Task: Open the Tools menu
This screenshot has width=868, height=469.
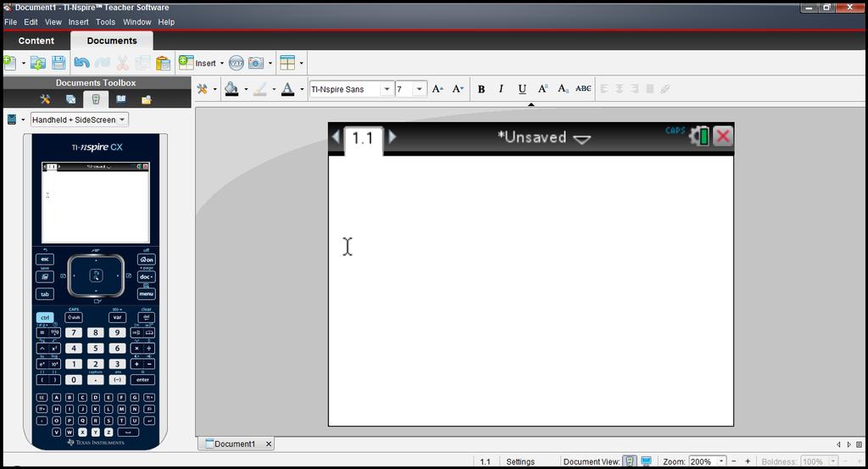Action: coord(105,22)
